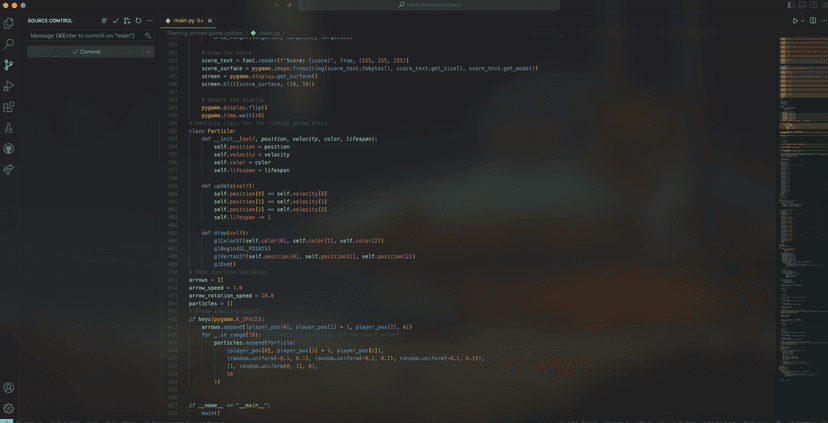
Task: Click the checkmark commit icon in header
Action: [115, 20]
